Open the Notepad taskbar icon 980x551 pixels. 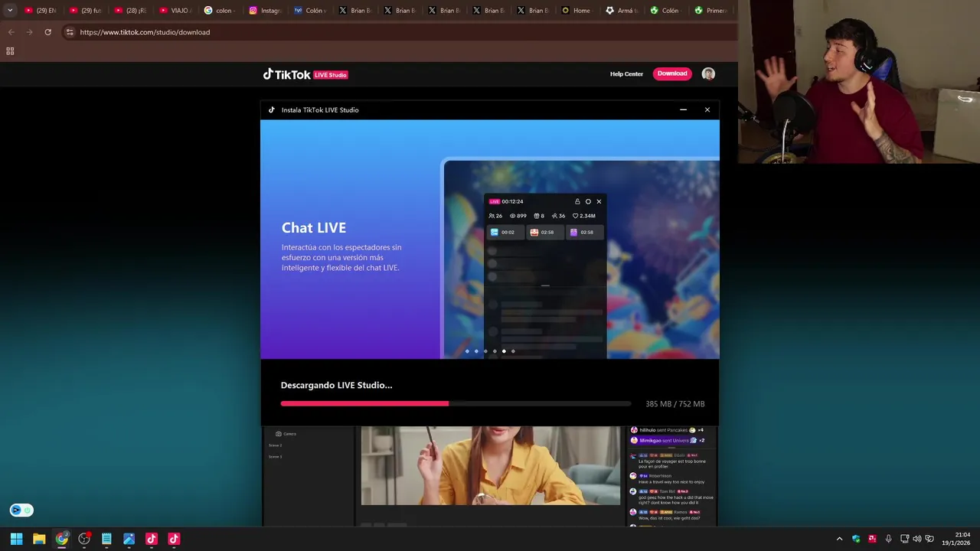(106, 539)
